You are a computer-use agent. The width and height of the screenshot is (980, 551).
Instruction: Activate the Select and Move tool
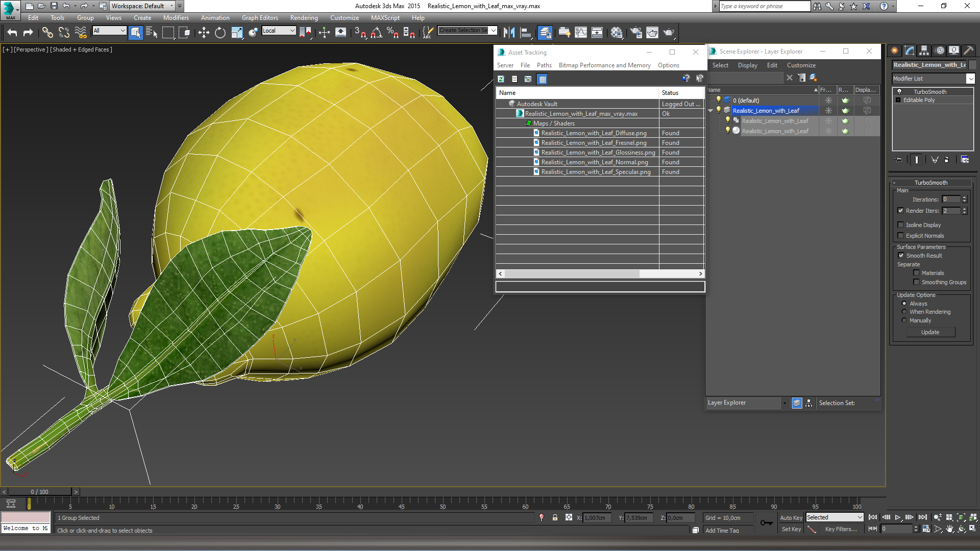pos(204,33)
